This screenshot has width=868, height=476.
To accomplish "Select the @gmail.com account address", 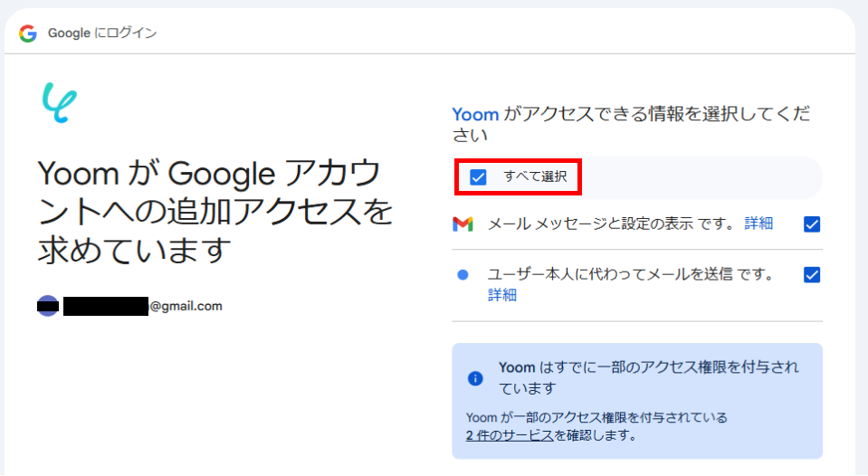I will click(186, 306).
